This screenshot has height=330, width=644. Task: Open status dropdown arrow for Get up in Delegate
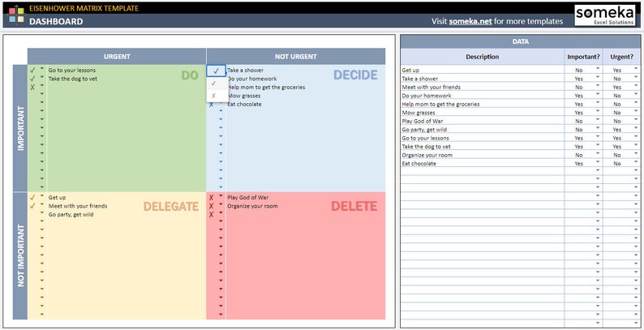(42, 196)
